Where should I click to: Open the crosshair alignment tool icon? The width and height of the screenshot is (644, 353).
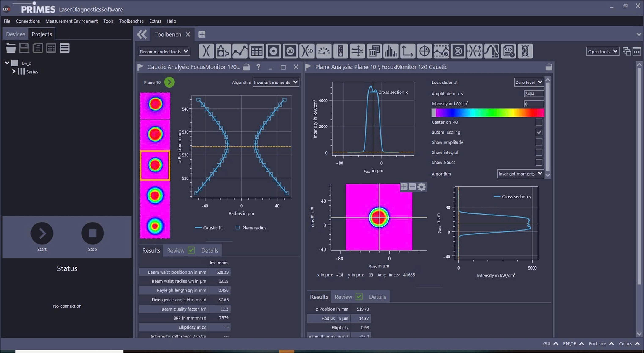point(424,51)
